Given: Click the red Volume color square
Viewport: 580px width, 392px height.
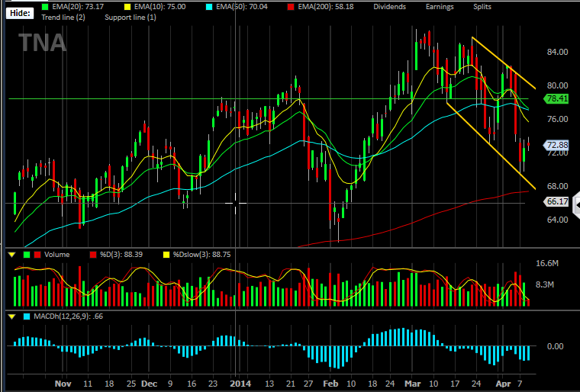Looking at the screenshot, I should point(37,255).
